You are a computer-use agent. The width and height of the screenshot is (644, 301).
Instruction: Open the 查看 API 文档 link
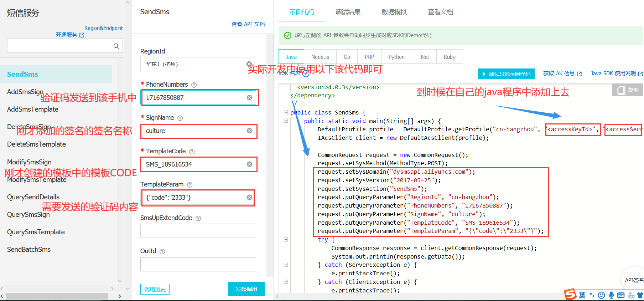[248, 24]
